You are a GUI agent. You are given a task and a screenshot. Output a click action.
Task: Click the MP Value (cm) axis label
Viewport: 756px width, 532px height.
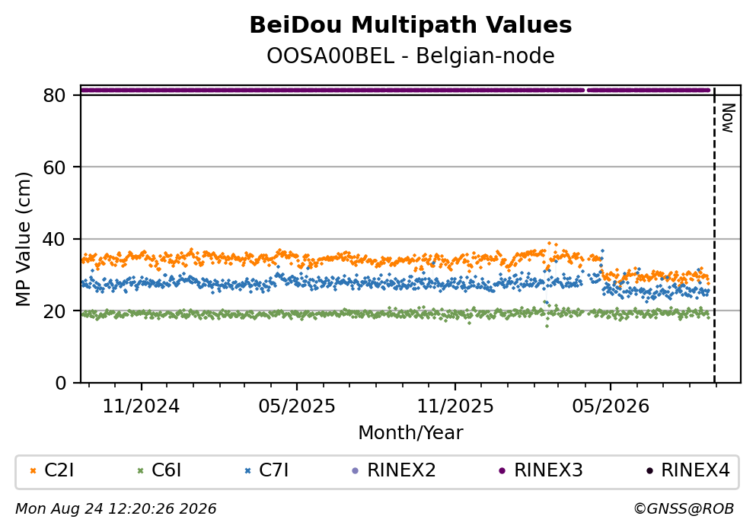23,240
